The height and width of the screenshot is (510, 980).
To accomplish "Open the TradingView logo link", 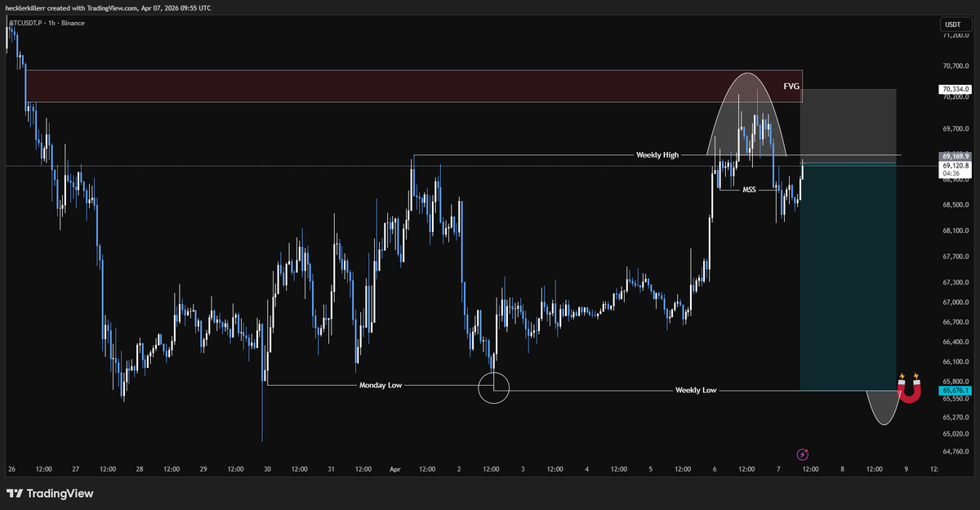I will 50,494.
